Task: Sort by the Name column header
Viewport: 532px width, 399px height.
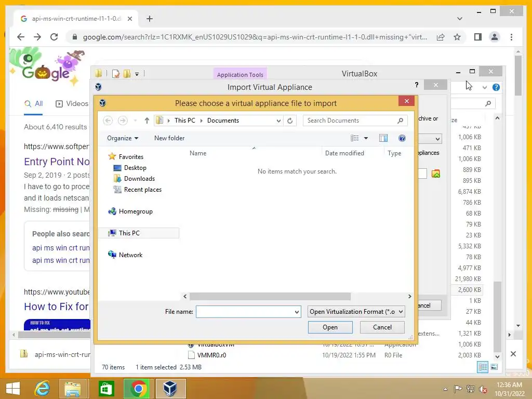Action: click(198, 153)
